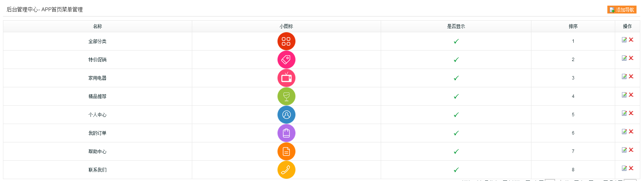Click the 添加导航 button

click(622, 10)
